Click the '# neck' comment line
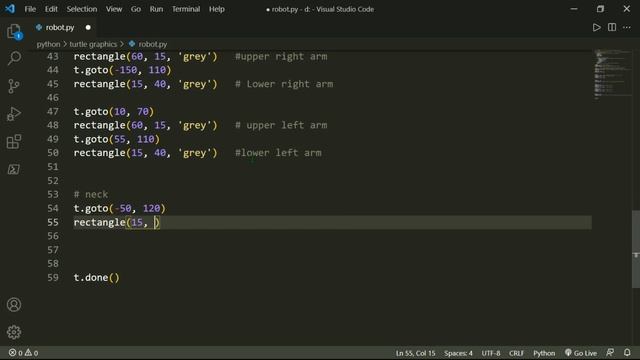 coord(91,194)
